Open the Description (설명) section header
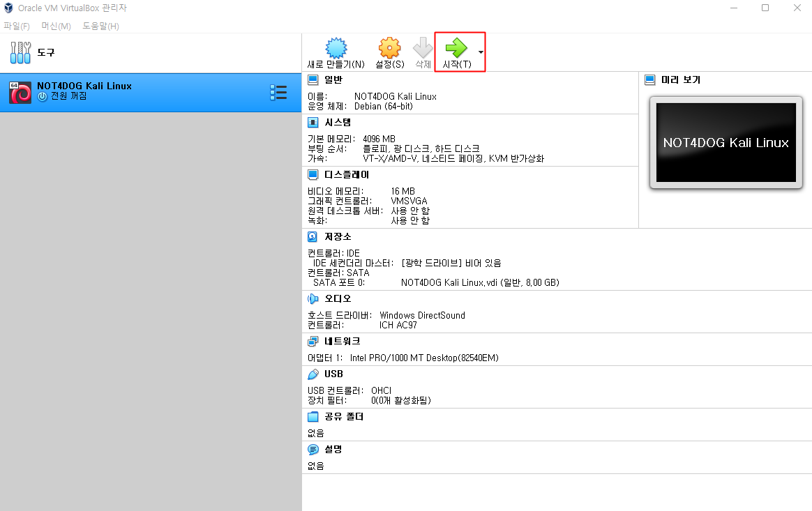Image resolution: width=812 pixels, height=511 pixels. (333, 450)
